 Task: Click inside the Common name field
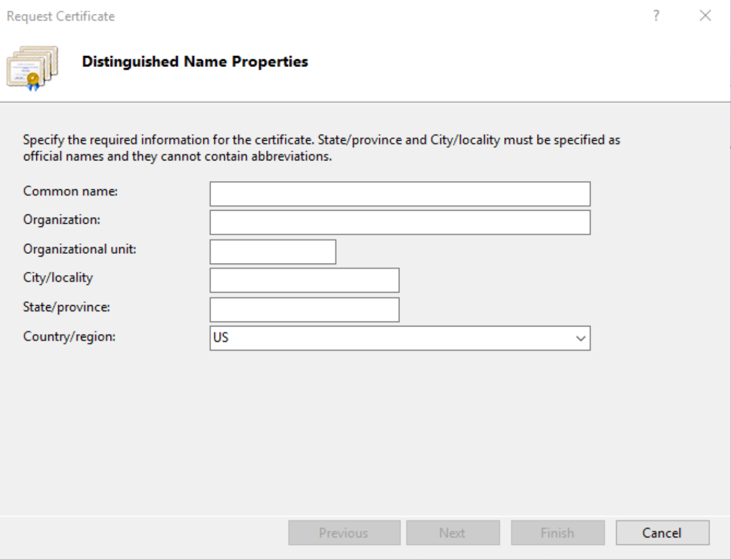[399, 193]
